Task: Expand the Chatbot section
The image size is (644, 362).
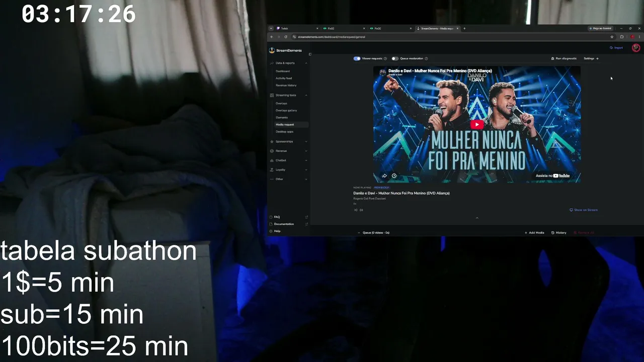Action: (x=306, y=160)
